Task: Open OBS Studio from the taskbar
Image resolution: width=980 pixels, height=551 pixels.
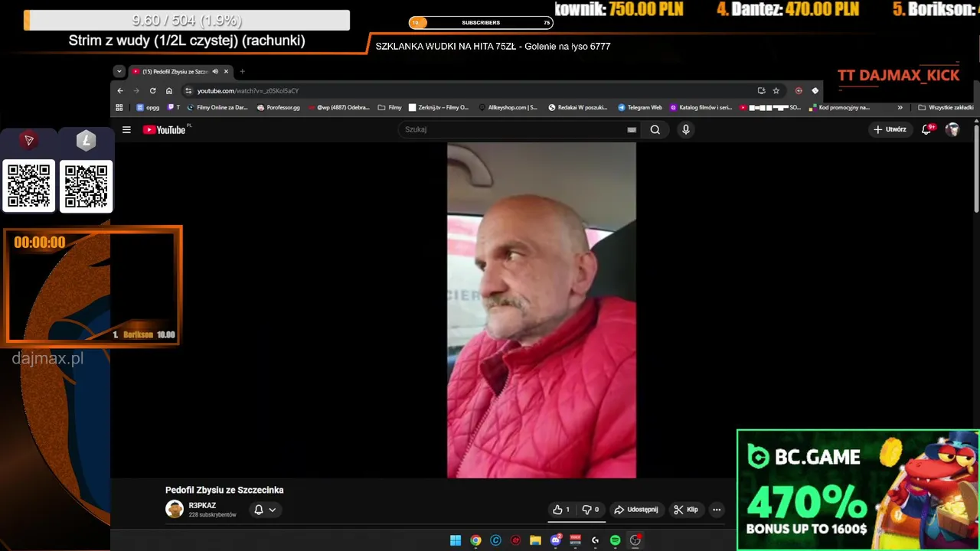Action: point(635,540)
